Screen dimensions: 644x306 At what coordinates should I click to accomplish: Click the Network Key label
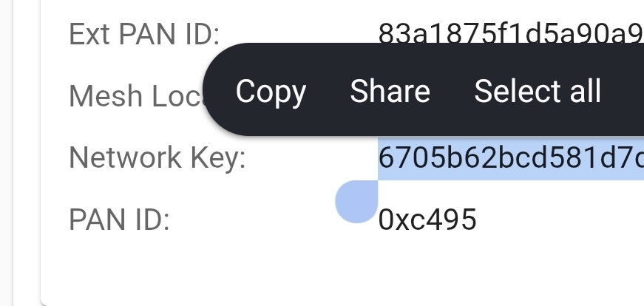click(x=157, y=157)
